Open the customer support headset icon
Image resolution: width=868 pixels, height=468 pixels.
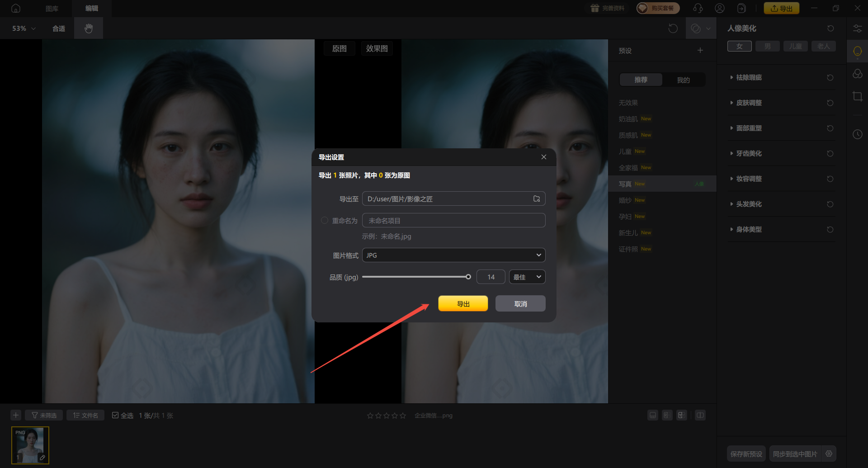[698, 9]
